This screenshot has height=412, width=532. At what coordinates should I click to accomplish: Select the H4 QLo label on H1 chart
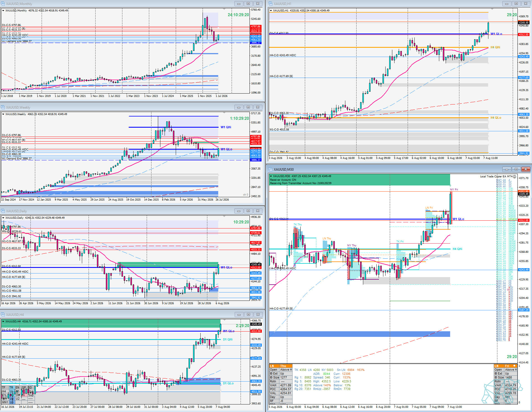point(496,118)
